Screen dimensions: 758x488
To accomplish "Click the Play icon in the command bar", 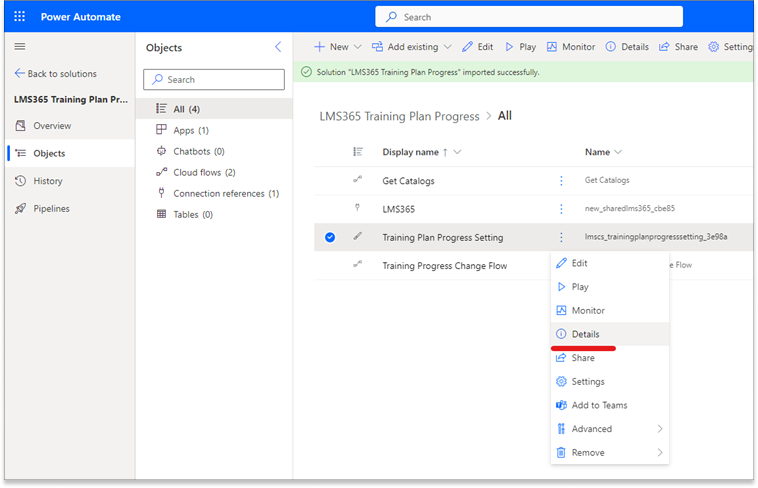I will [510, 47].
